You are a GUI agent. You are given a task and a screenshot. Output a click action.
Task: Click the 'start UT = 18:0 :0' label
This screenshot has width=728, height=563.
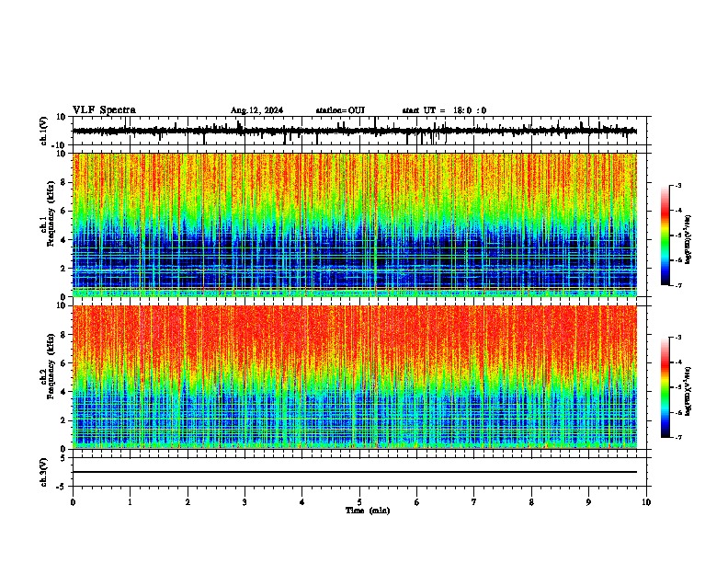(444, 110)
